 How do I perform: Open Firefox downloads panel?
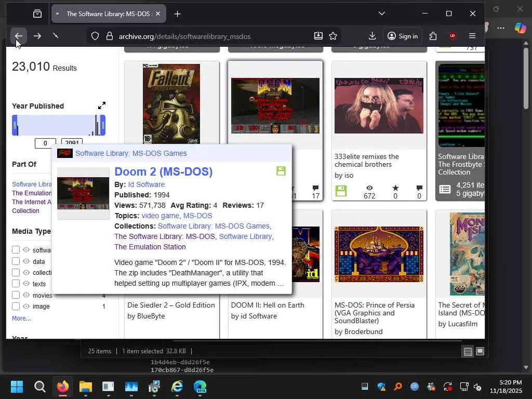click(372, 36)
